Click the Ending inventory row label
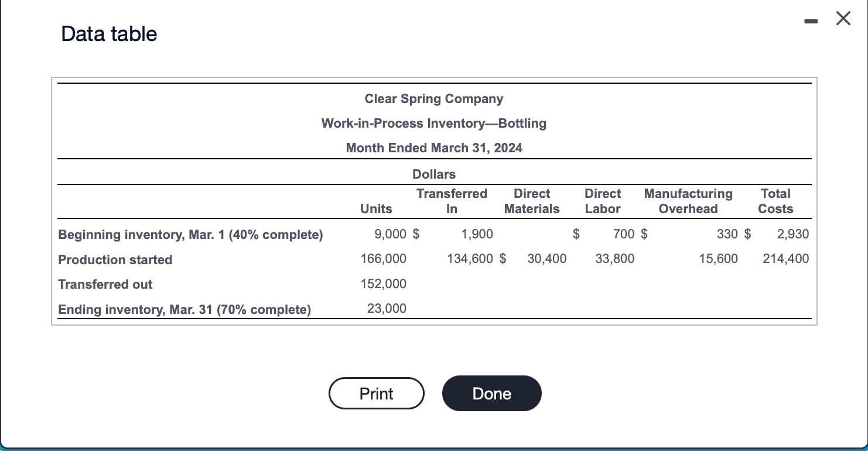 click(184, 309)
